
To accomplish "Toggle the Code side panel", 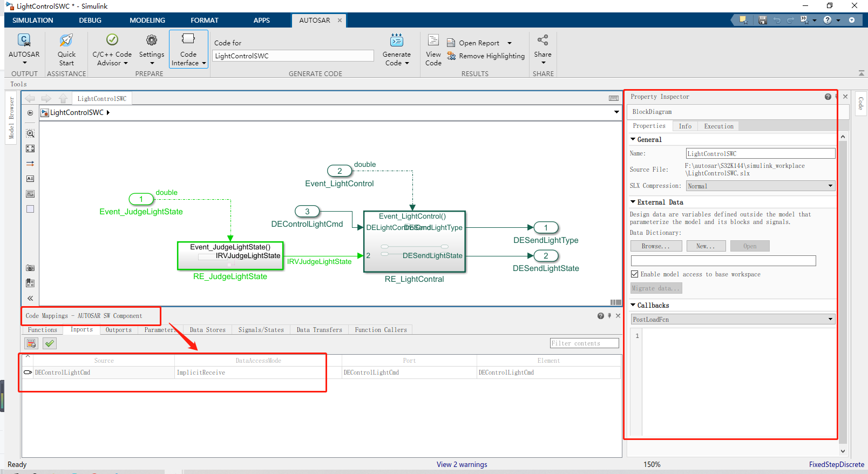I will [860, 103].
